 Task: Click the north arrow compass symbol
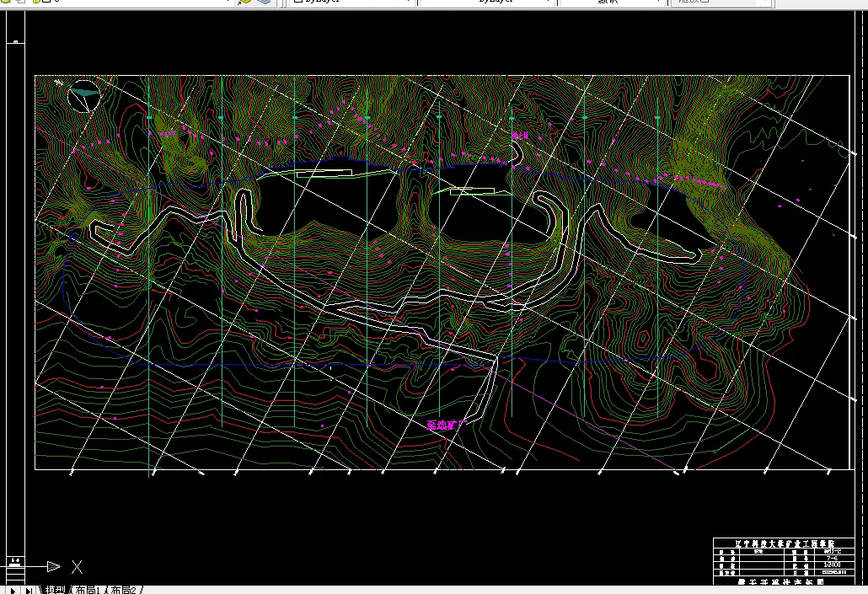(x=84, y=96)
